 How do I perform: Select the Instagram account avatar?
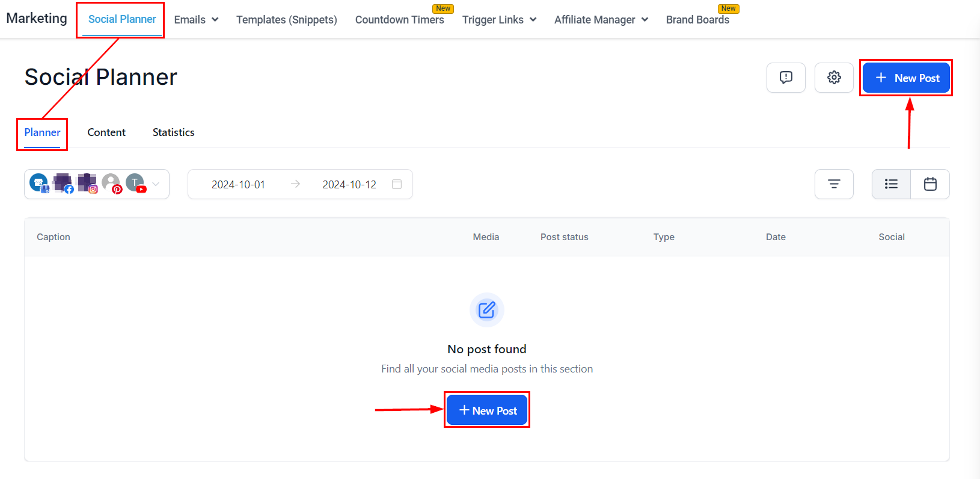(x=88, y=183)
